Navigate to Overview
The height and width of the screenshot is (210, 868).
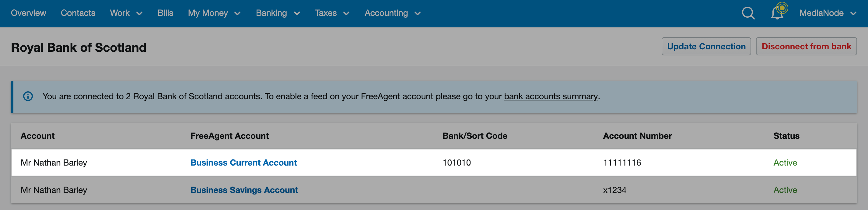tap(28, 13)
